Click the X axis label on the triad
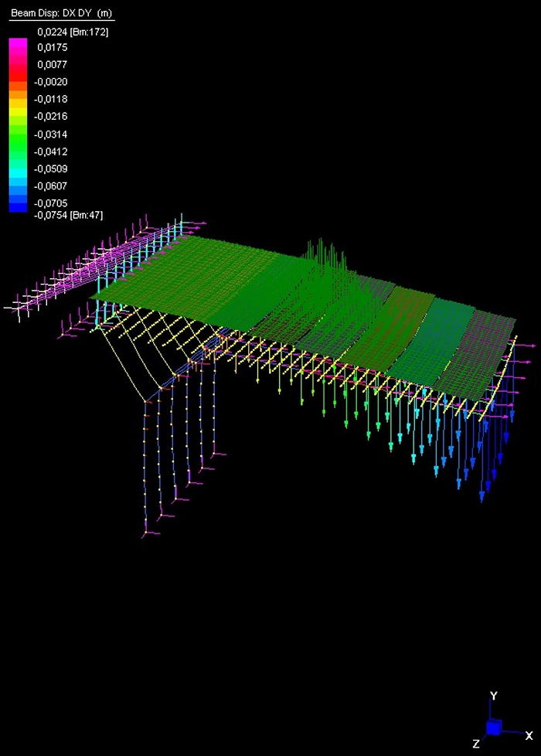This screenshot has height=756, width=541. 529,734
